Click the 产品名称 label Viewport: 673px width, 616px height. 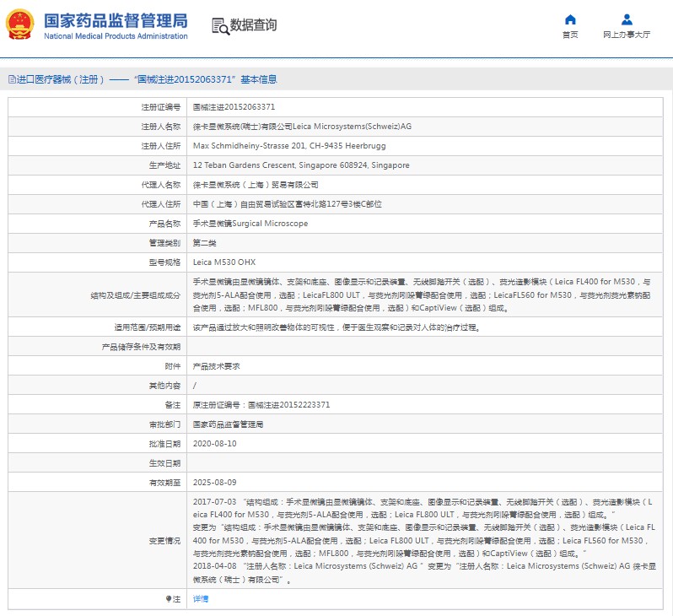point(164,224)
